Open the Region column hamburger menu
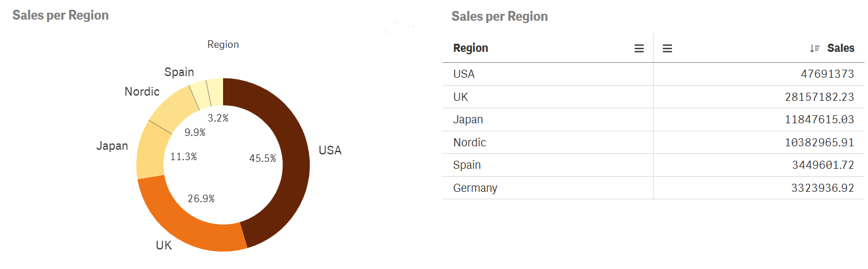Viewport: 868px width, 269px height. [639, 49]
